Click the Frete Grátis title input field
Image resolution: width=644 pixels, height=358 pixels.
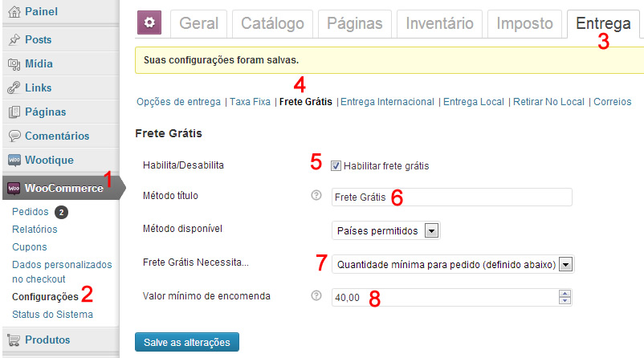(x=452, y=197)
